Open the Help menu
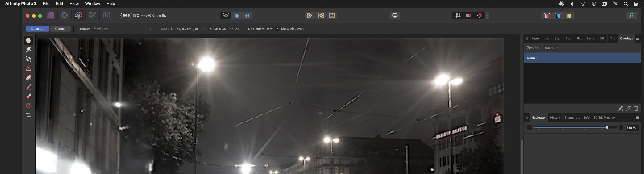This screenshot has width=644, height=174. [x=111, y=4]
